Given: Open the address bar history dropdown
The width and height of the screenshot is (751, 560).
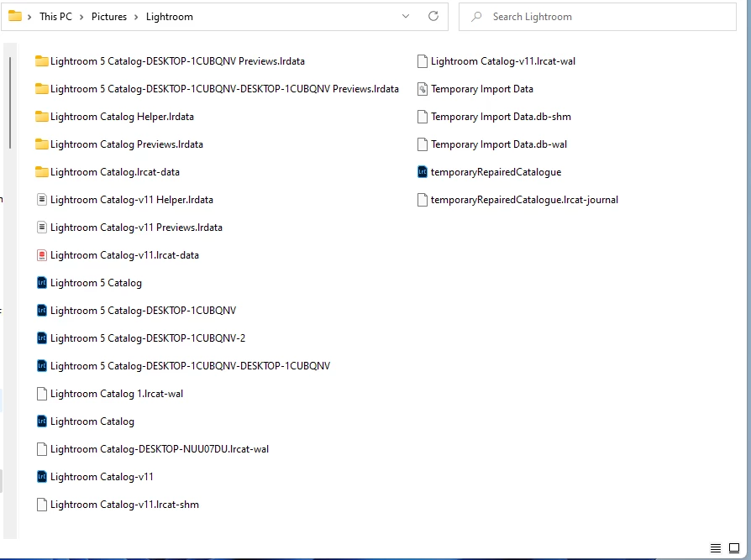Looking at the screenshot, I should point(406,16).
